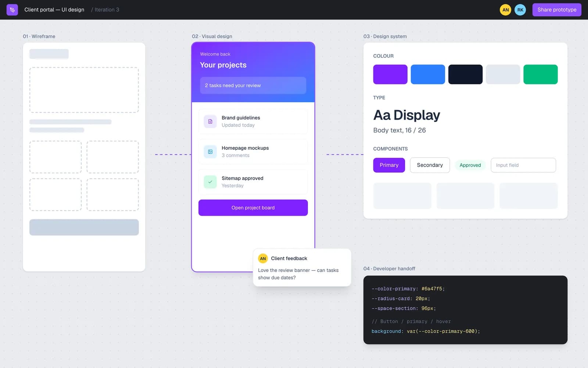The image size is (588, 368).
Task: Open the Homepage mockups project row
Action: 253,152
